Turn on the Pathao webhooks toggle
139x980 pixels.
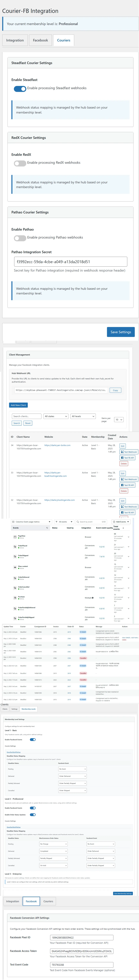(20, 238)
